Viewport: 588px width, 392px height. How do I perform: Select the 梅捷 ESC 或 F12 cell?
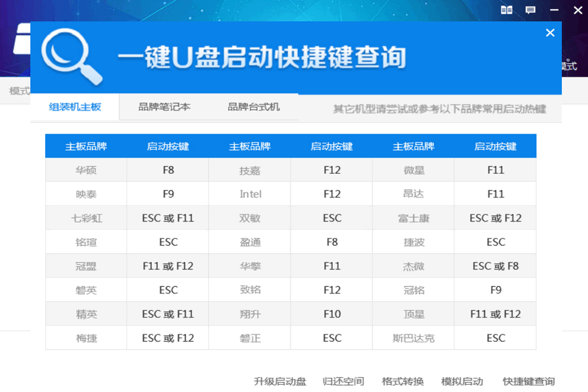pyautogui.click(x=168, y=338)
